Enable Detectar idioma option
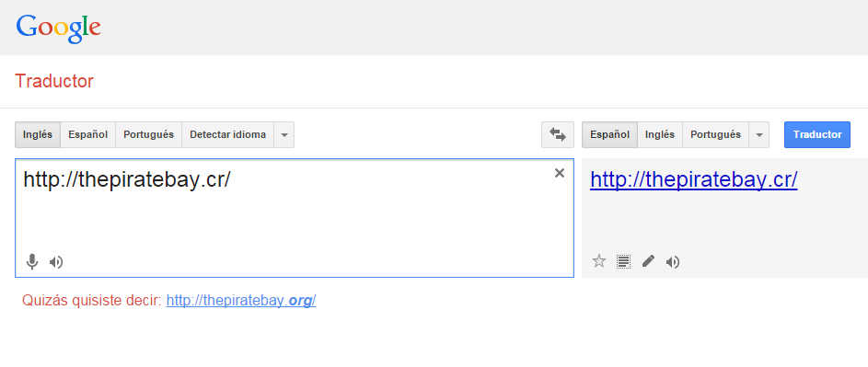 tap(228, 134)
